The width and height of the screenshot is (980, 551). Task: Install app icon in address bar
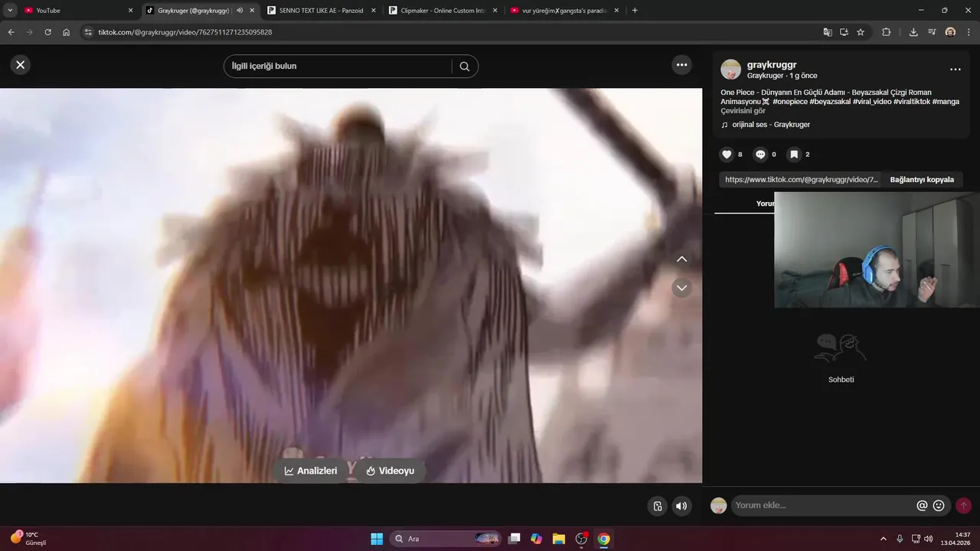click(x=844, y=32)
